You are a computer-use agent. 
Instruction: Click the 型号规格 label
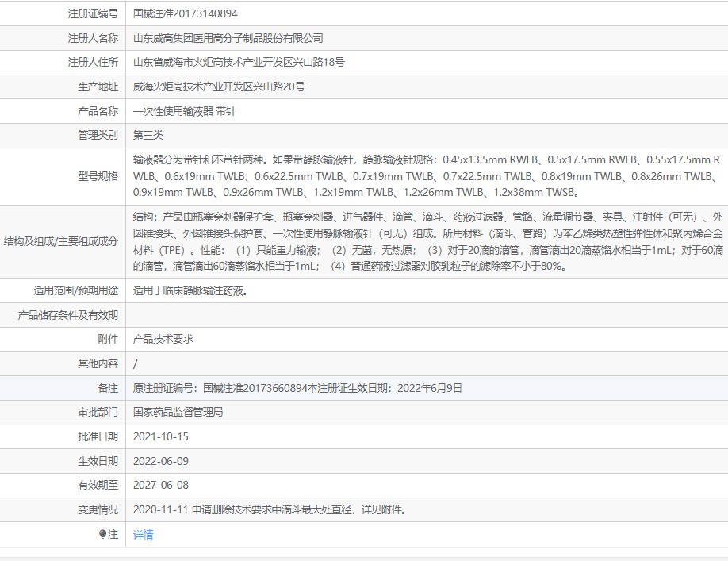(98, 176)
